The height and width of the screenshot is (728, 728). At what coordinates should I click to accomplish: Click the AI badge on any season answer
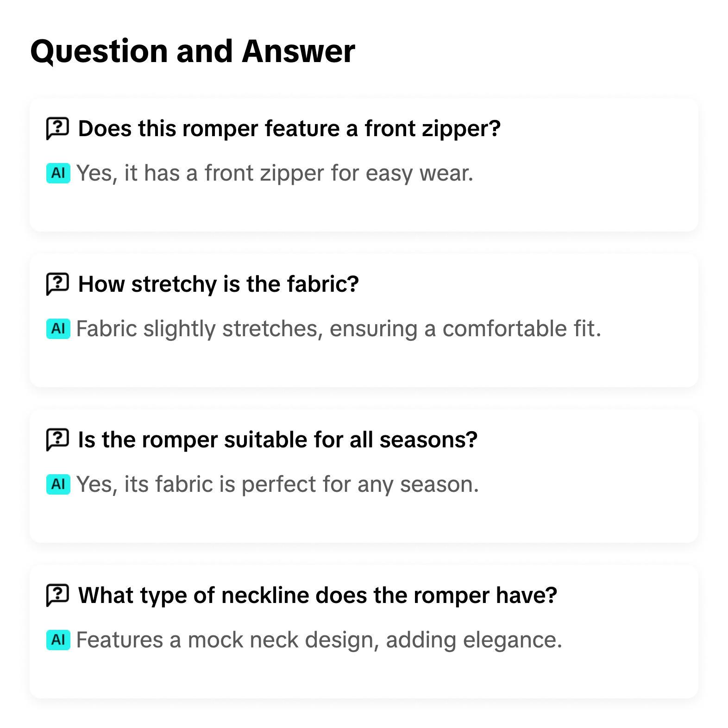[58, 484]
